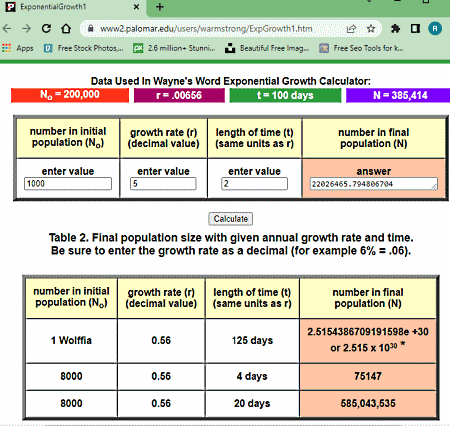Open the Free Seo Tools bookmark
The width and height of the screenshot is (450, 426).
point(361,48)
